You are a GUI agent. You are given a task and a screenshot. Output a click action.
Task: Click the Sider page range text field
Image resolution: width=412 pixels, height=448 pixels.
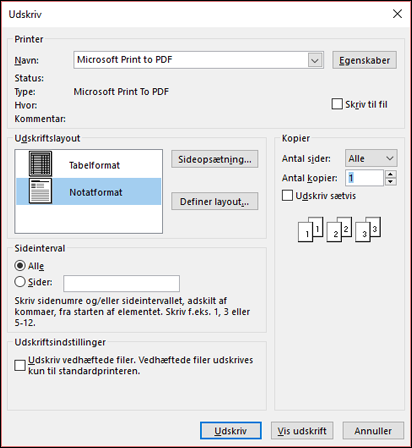coord(122,283)
